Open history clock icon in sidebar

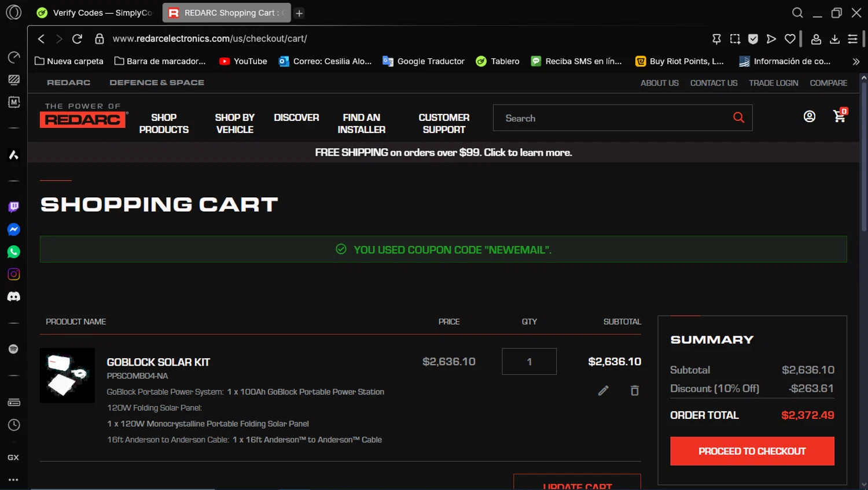click(x=14, y=425)
